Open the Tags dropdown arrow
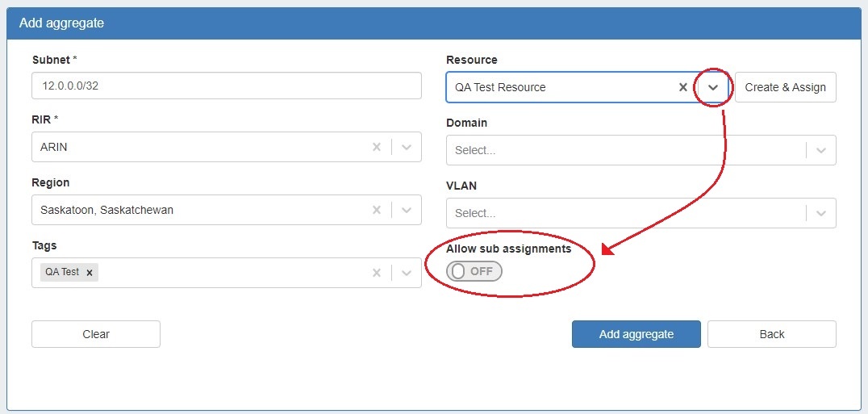Image resolution: width=868 pixels, height=414 pixels. (407, 273)
